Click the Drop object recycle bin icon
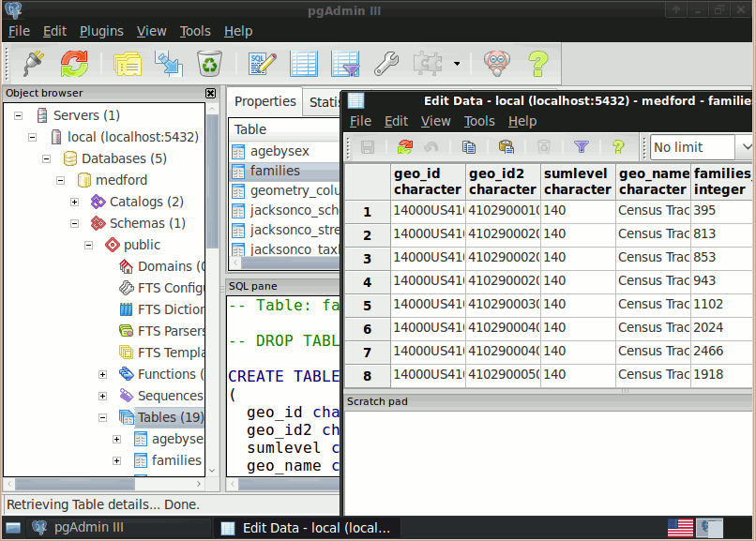The image size is (756, 541). 208,64
